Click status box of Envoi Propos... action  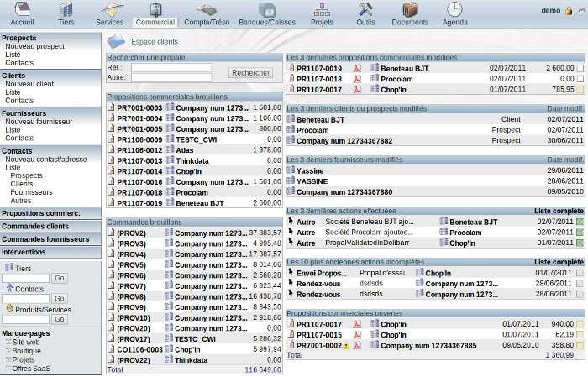(x=579, y=273)
